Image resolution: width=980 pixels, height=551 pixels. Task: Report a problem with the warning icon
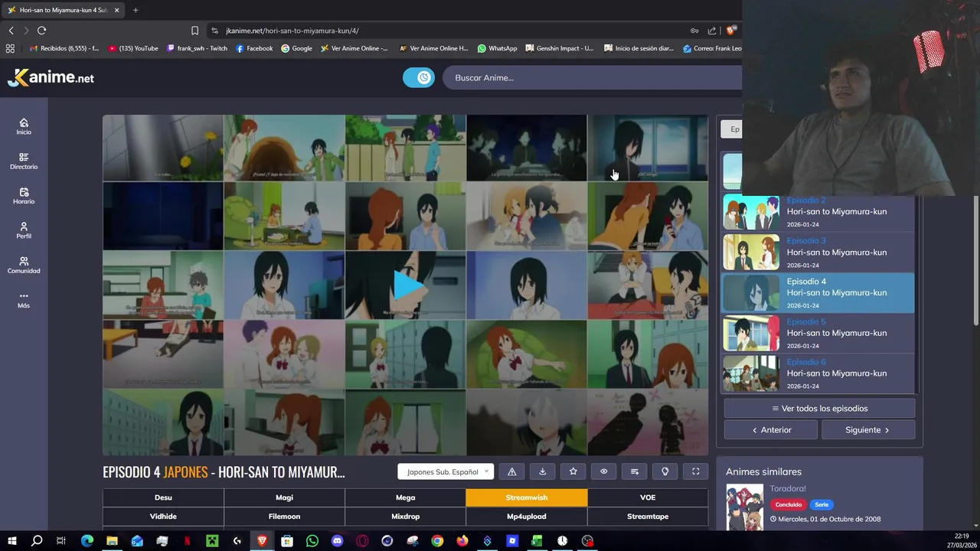[x=511, y=471]
